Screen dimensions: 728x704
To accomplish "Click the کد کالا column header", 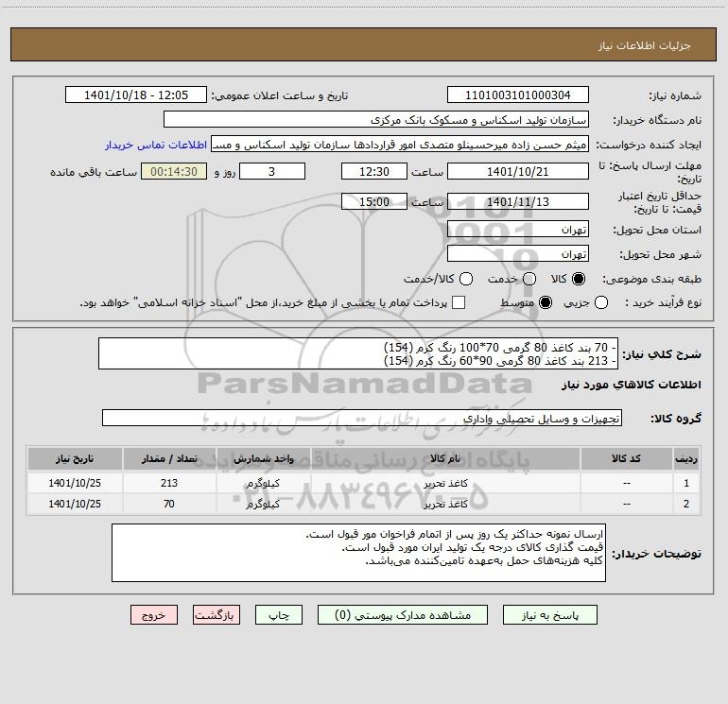I will click(x=626, y=459).
